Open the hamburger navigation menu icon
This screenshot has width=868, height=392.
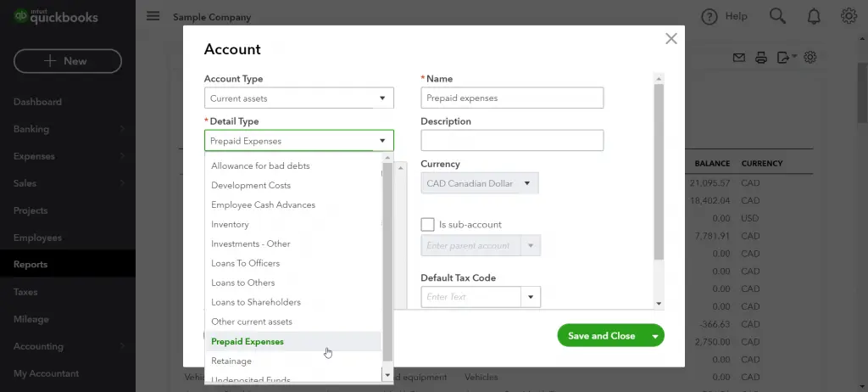[153, 16]
